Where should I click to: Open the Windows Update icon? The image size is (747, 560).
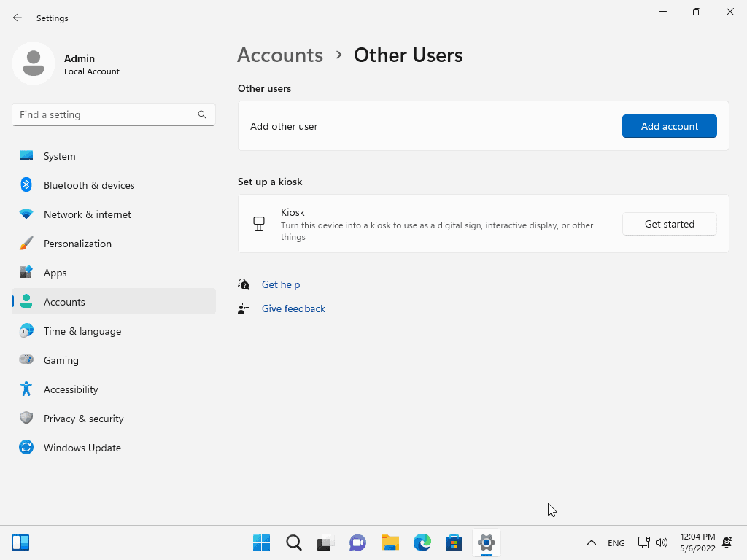[x=26, y=447]
